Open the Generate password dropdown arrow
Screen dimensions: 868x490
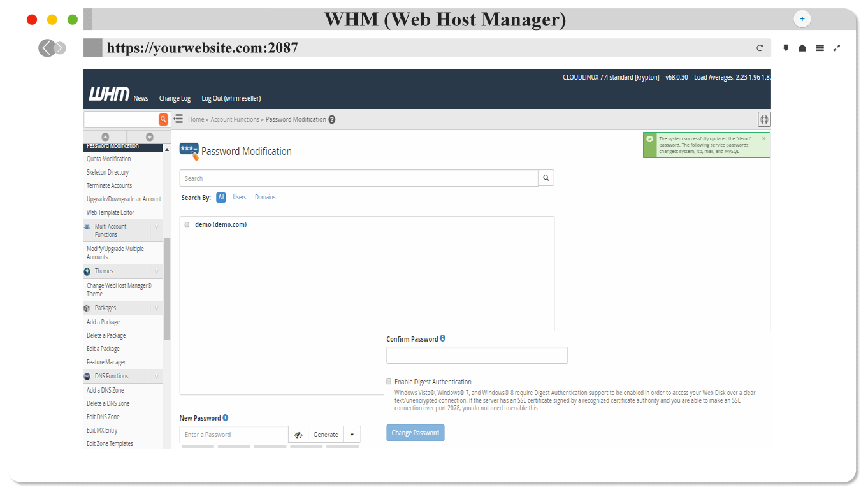click(x=352, y=435)
